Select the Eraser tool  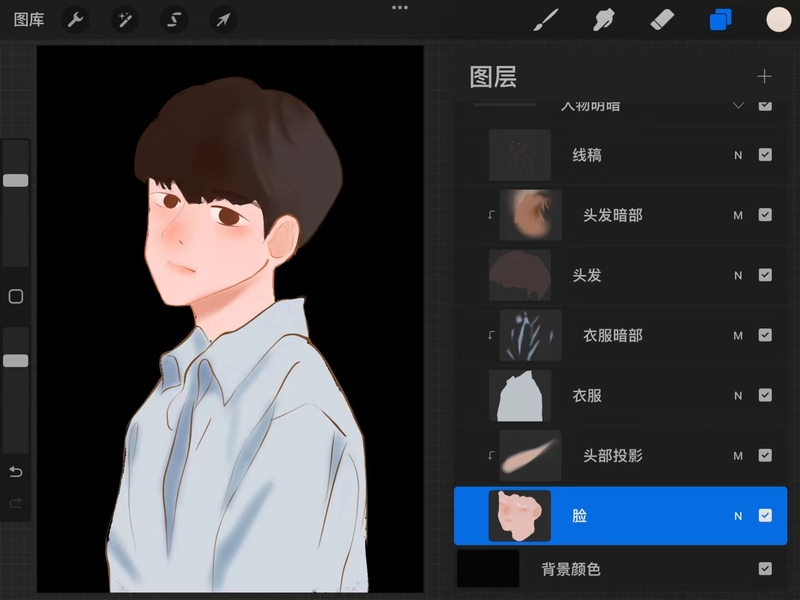point(662,20)
